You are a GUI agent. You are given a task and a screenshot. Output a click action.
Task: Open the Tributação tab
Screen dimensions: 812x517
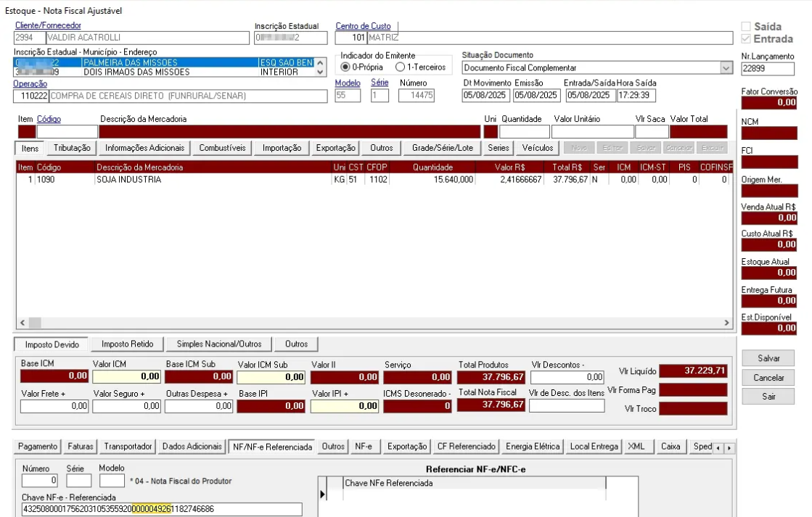72,148
